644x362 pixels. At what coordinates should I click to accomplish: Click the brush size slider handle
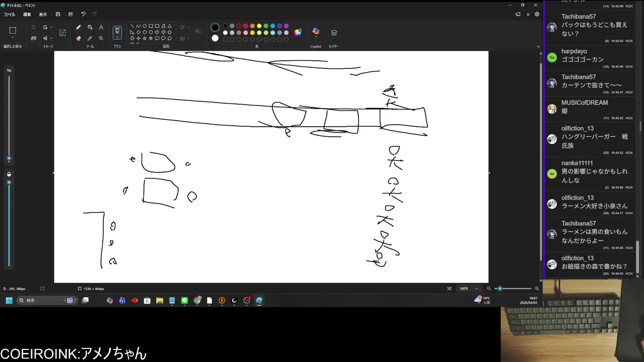point(9,159)
